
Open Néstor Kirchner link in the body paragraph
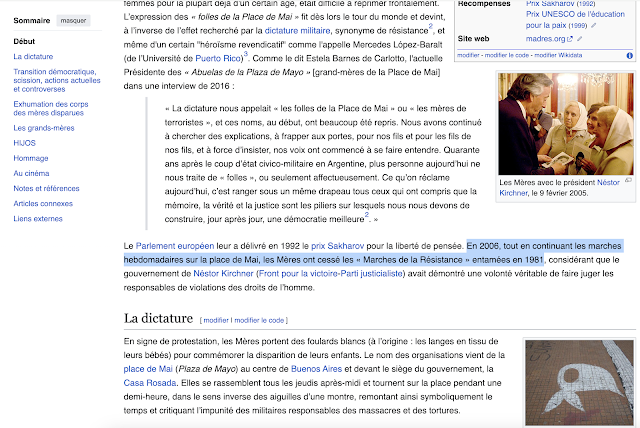pyautogui.click(x=223, y=273)
